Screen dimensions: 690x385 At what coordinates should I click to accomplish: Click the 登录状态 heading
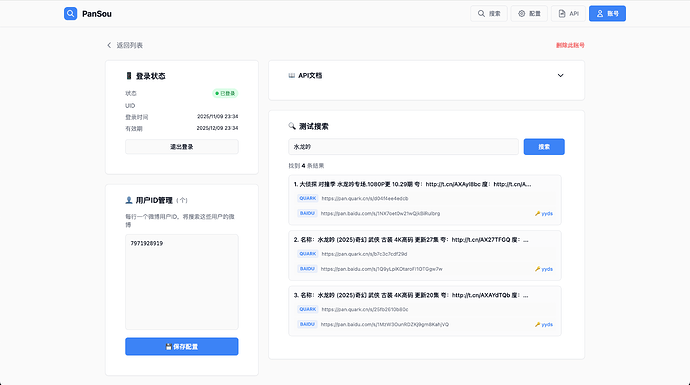[150, 76]
